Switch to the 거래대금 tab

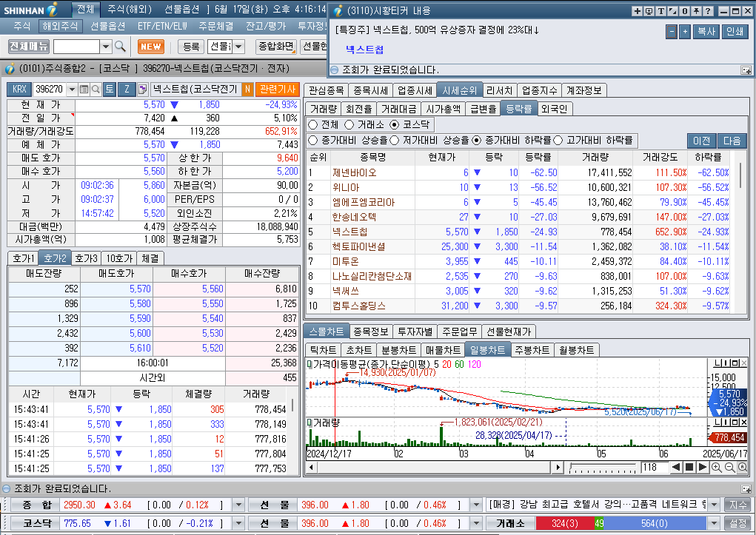(x=398, y=109)
